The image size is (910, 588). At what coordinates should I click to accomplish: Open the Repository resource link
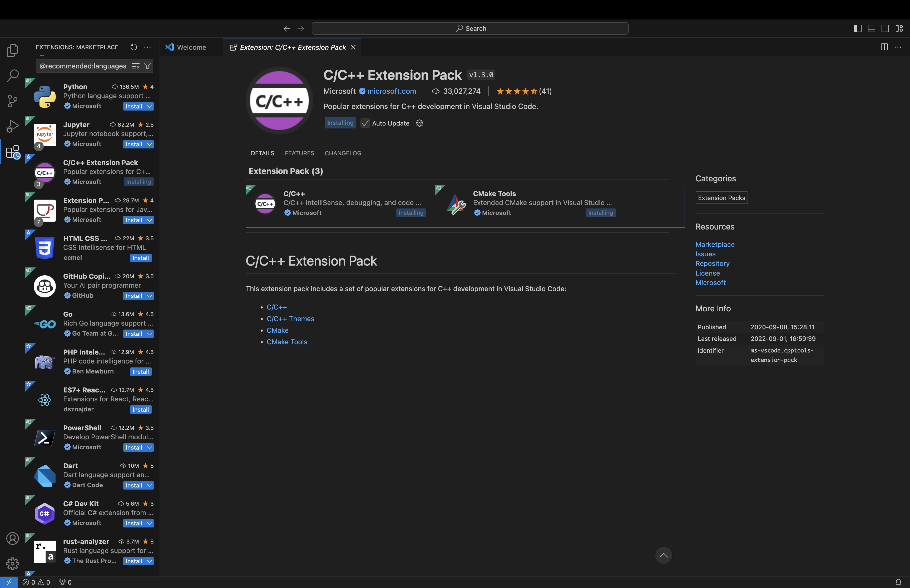[x=712, y=263]
